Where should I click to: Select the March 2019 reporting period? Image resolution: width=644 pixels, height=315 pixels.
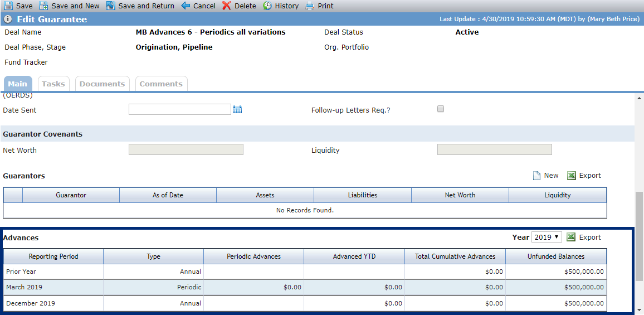click(24, 287)
